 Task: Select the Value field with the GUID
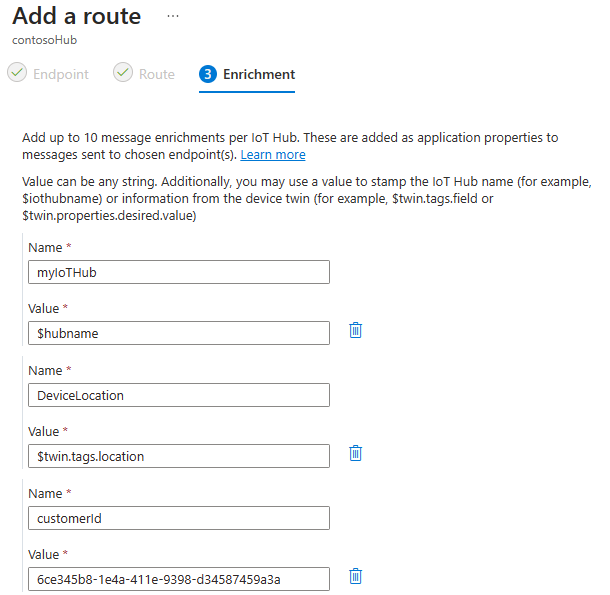click(179, 579)
